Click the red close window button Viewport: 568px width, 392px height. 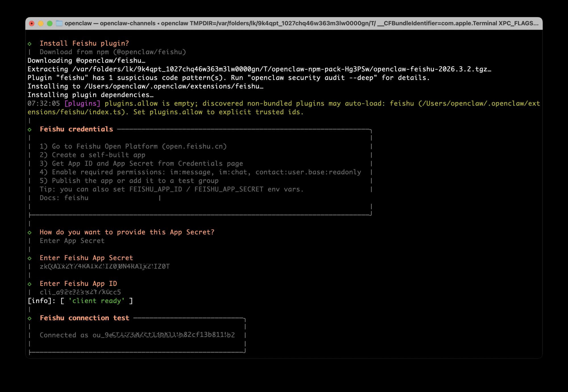click(32, 23)
